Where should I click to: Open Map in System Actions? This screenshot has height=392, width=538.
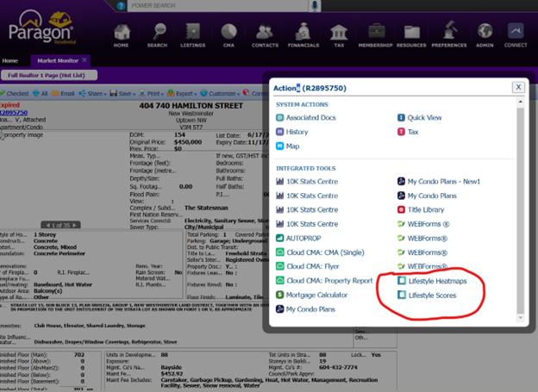pos(287,146)
